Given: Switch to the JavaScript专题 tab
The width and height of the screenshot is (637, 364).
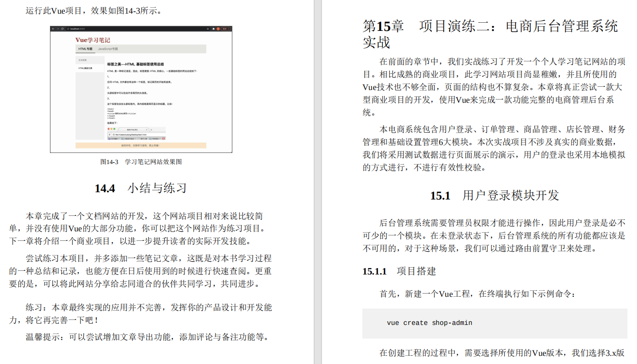Looking at the screenshot, I should 108,49.
